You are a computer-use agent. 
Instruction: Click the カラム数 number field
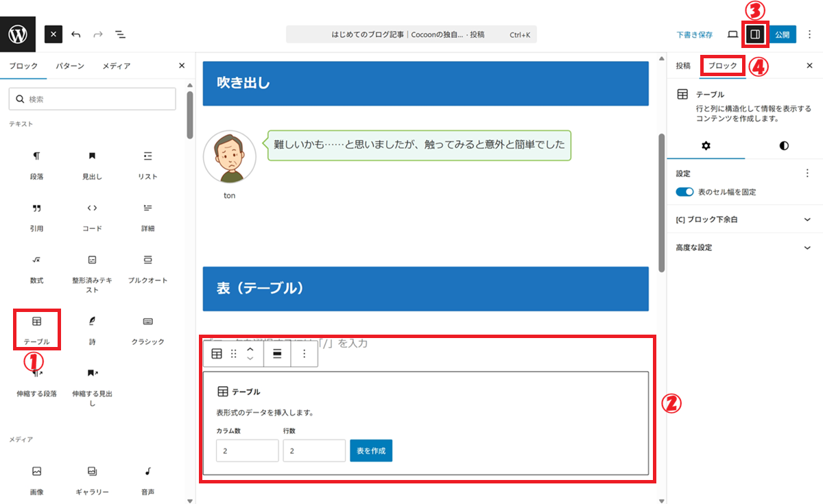[x=247, y=451]
